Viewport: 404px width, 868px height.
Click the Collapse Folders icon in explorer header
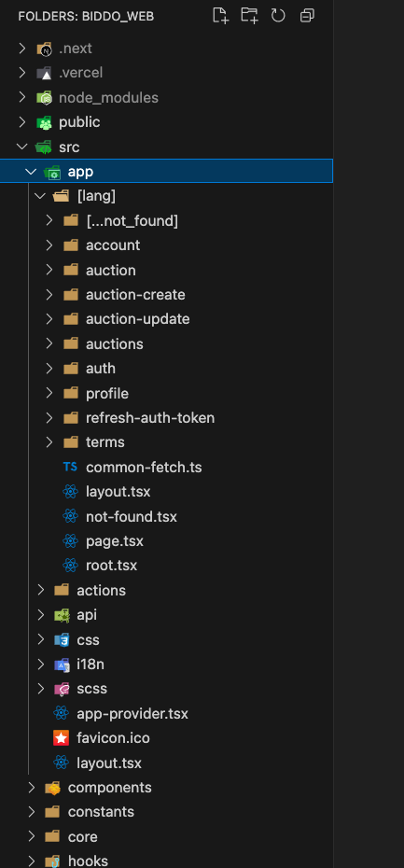(307, 16)
